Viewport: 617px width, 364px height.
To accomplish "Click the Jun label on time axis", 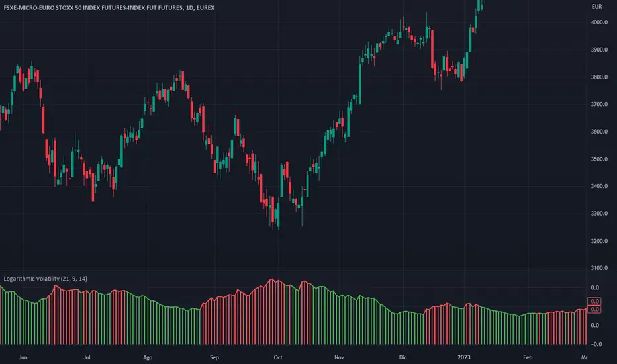I will pyautogui.click(x=23, y=357).
